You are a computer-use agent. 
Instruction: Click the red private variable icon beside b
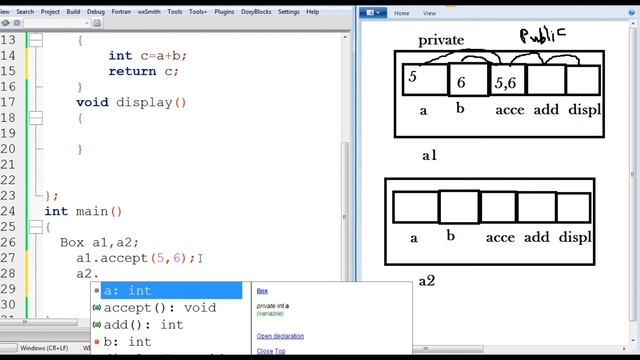[97, 342]
